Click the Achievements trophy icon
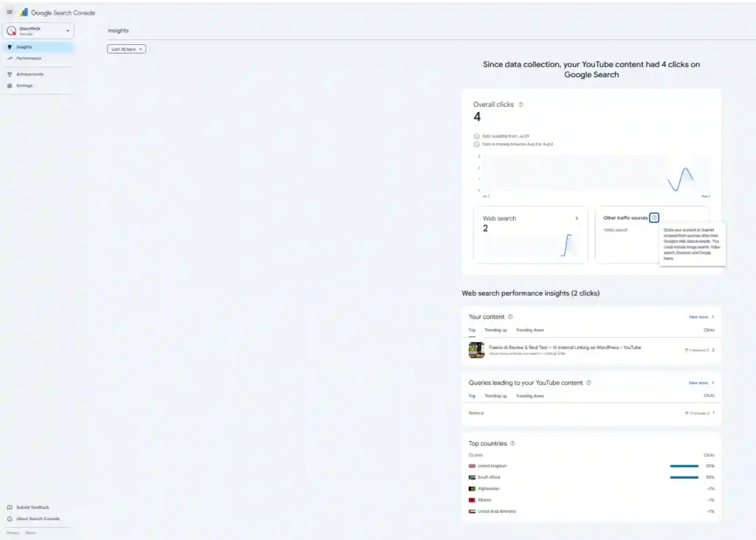 (x=10, y=75)
